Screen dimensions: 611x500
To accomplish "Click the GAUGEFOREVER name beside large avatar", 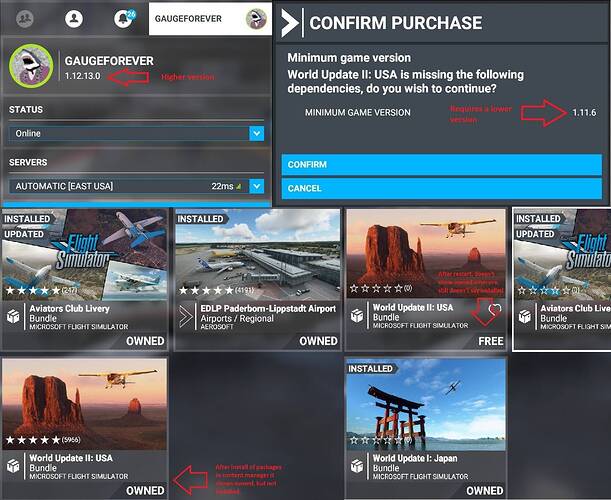I will pyautogui.click(x=109, y=61).
